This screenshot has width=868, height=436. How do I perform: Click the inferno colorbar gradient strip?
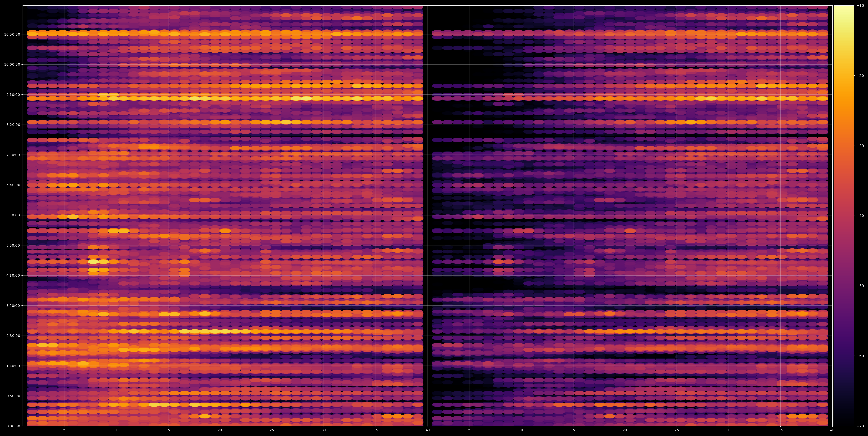844,216
